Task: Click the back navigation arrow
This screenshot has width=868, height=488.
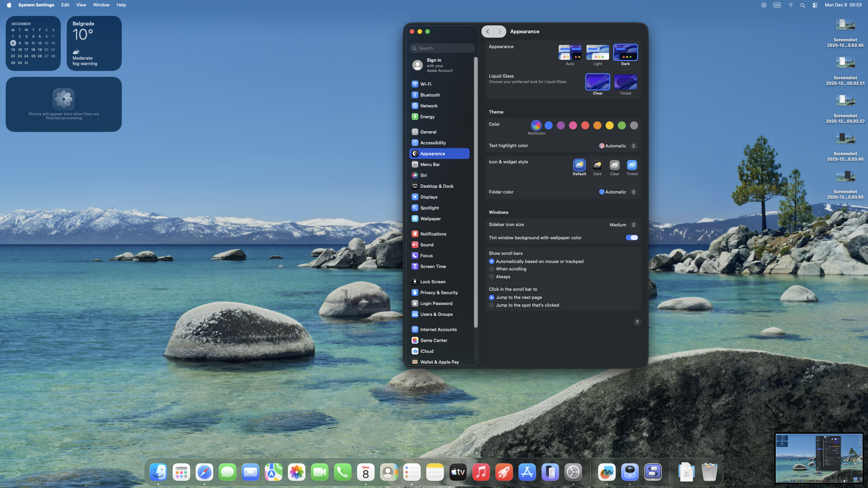Action: coord(488,32)
